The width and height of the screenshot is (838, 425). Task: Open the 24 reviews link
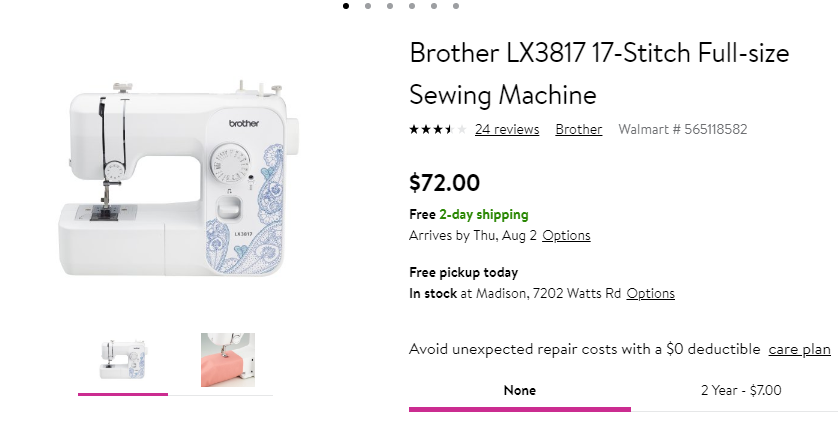click(507, 129)
